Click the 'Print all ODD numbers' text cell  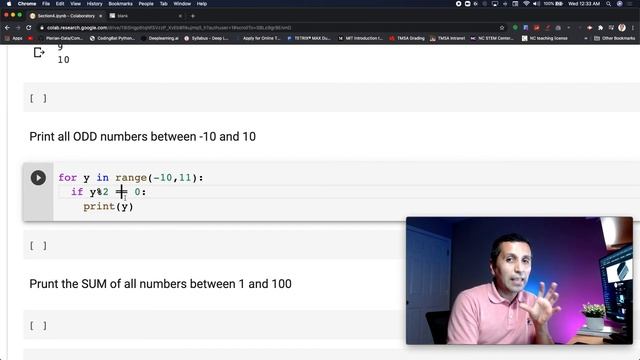pos(142,136)
